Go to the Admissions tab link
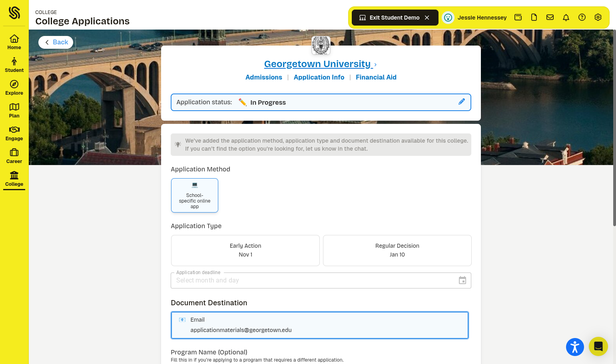Screen dimensions: 616x364 click(264, 77)
